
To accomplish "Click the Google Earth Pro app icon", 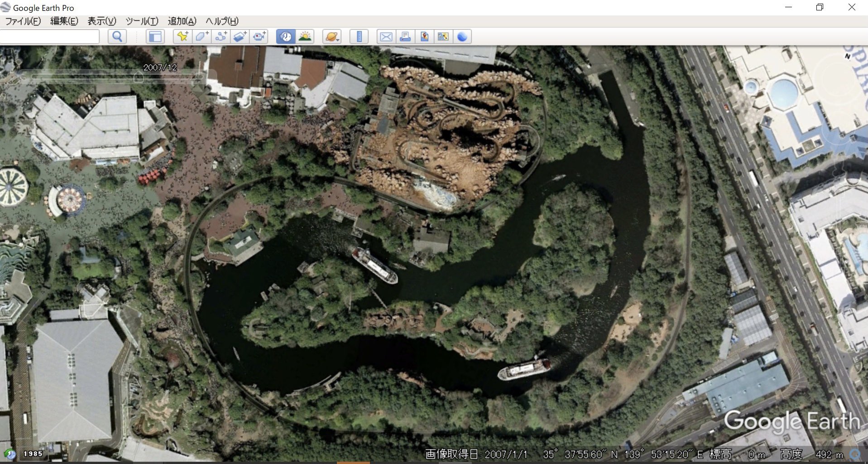I will [x=5, y=7].
